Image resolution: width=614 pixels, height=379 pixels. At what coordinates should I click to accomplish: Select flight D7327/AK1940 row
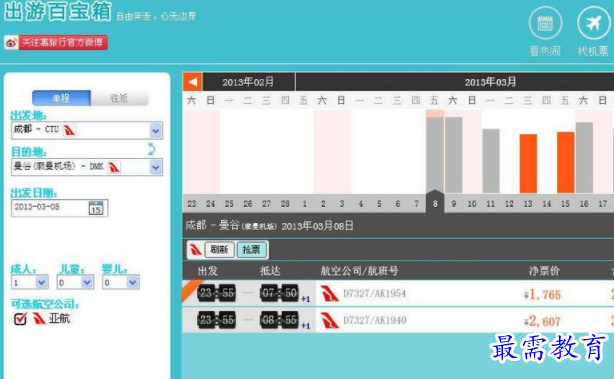tap(398, 320)
